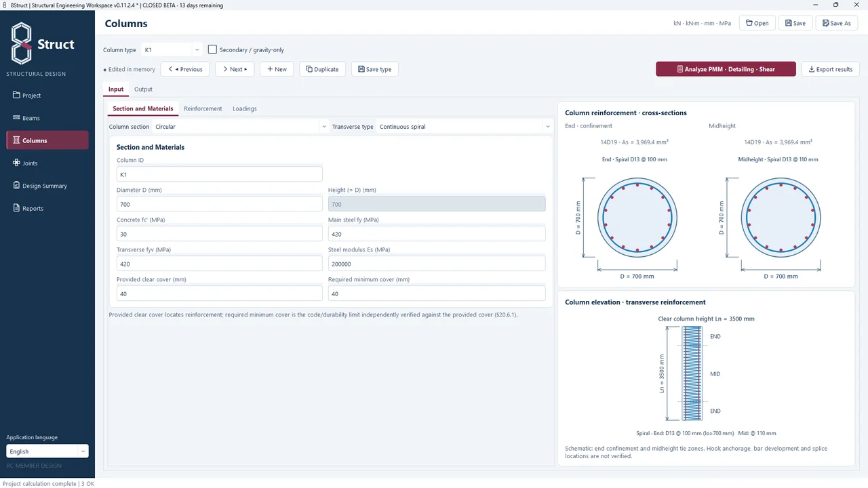Image resolution: width=868 pixels, height=488 pixels.
Task: Open the Joints section
Action: pyautogui.click(x=47, y=163)
